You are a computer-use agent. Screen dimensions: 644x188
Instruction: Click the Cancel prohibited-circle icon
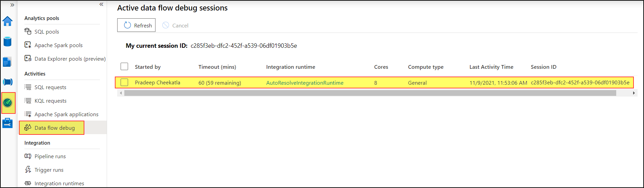click(166, 25)
